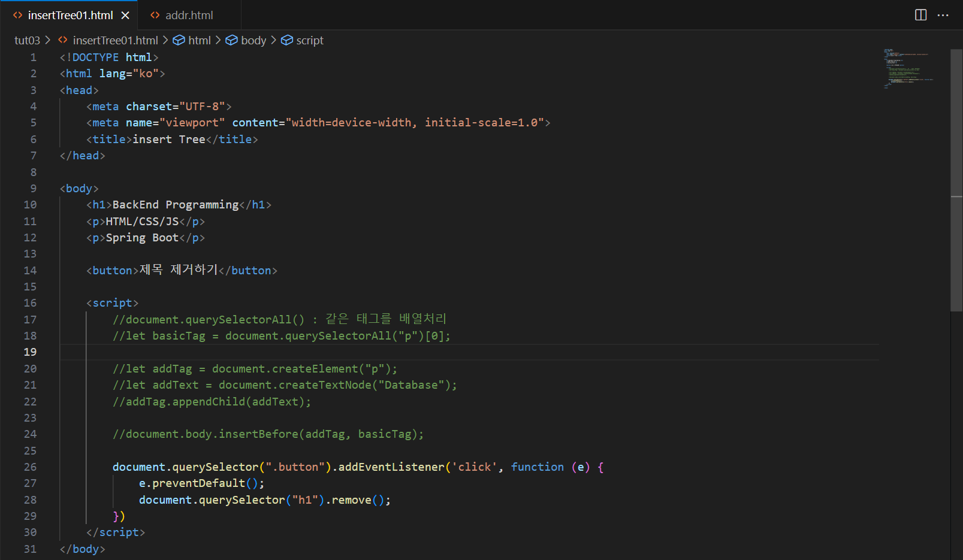Click the commented insertBefore line

coord(268,434)
